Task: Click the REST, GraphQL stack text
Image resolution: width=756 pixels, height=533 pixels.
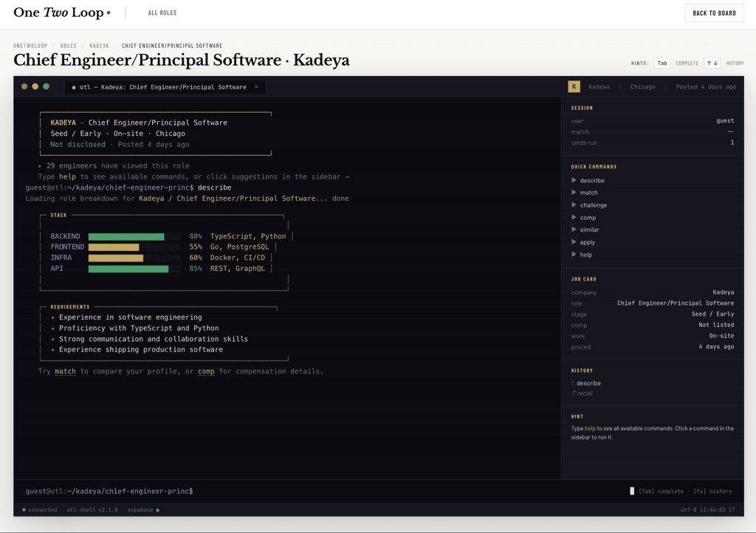Action: point(237,269)
